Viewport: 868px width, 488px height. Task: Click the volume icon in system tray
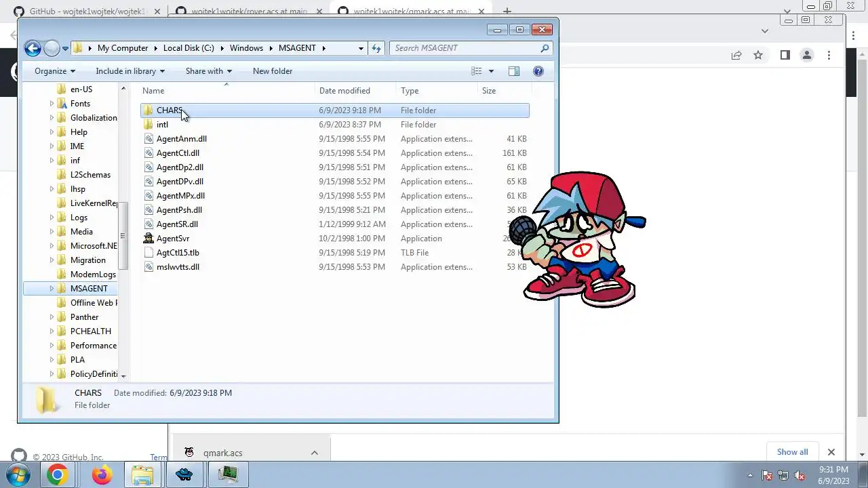(800, 475)
